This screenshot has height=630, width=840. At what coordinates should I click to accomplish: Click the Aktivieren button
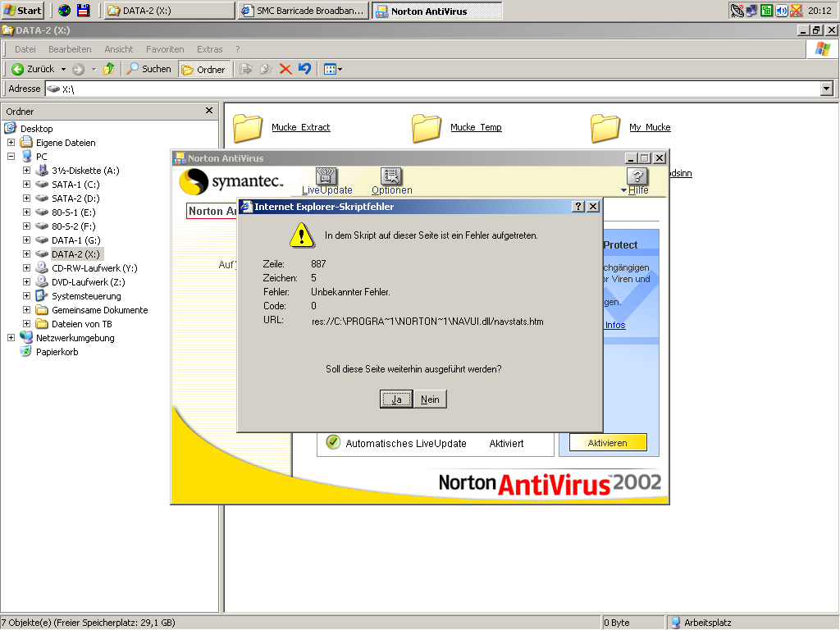[x=608, y=443]
